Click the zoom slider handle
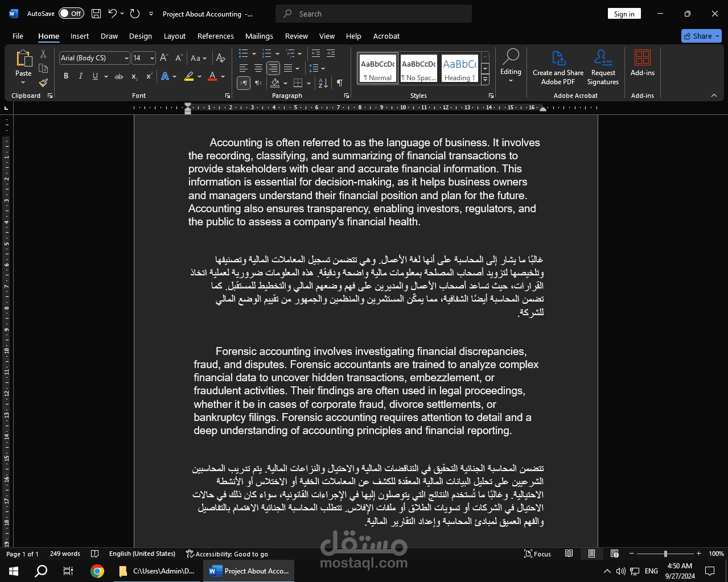This screenshot has width=728, height=582. click(x=665, y=554)
